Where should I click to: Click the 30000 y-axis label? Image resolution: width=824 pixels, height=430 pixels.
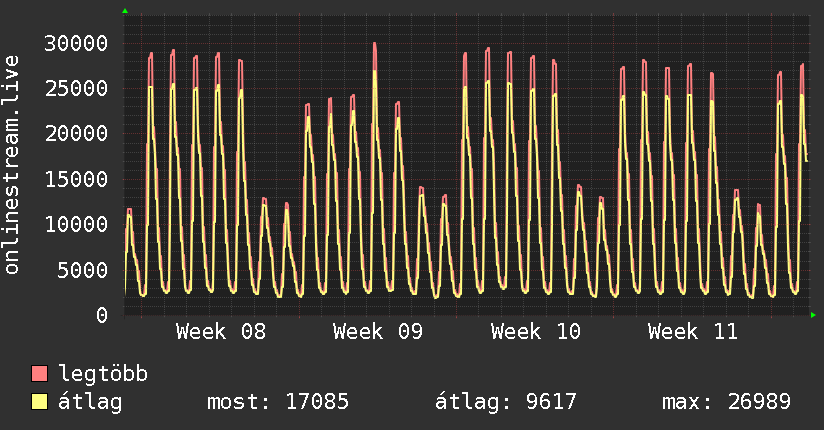(76, 43)
